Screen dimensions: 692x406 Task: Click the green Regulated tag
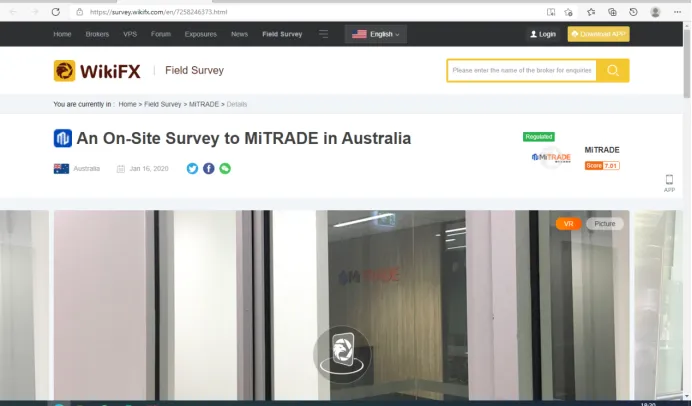pyautogui.click(x=539, y=137)
